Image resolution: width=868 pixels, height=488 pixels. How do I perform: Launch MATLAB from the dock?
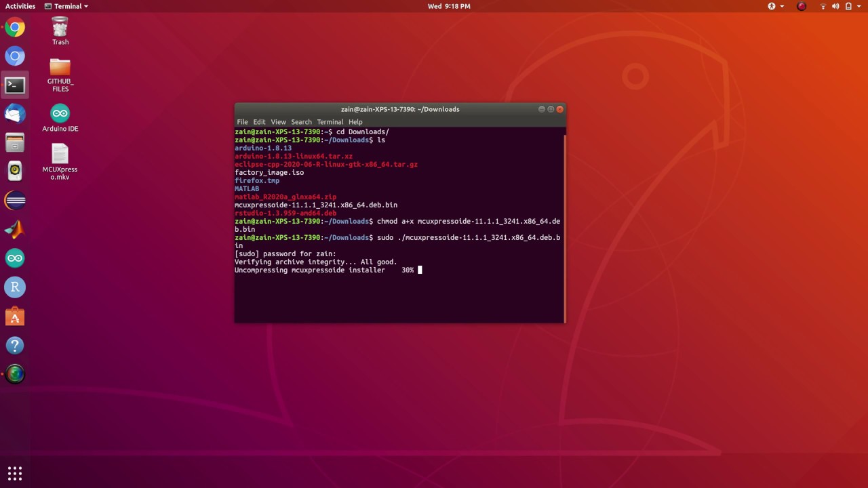coord(15,229)
